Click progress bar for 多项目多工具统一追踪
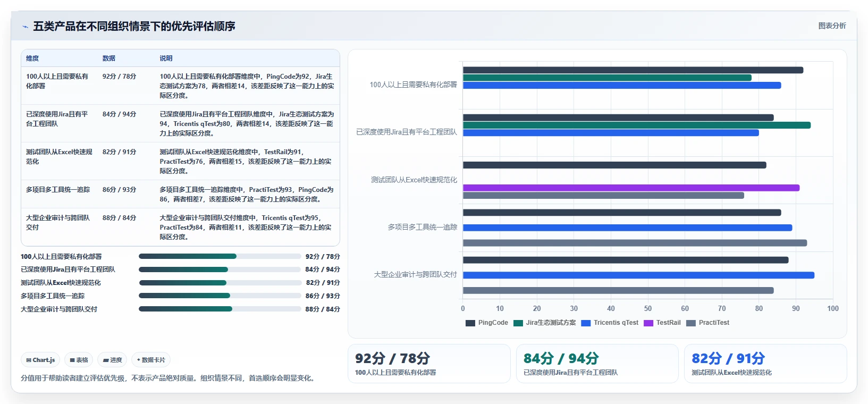This screenshot has height=404, width=868. (220, 296)
